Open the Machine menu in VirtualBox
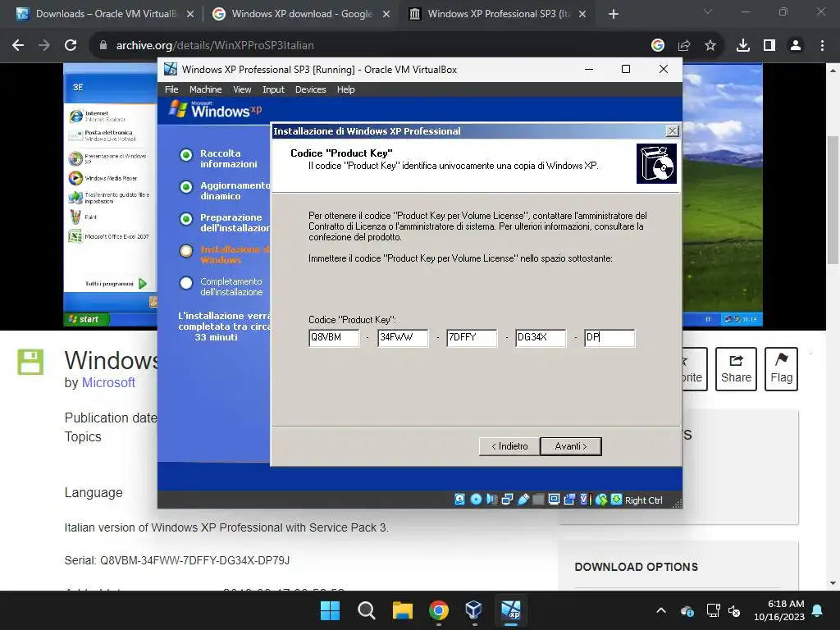 click(205, 89)
